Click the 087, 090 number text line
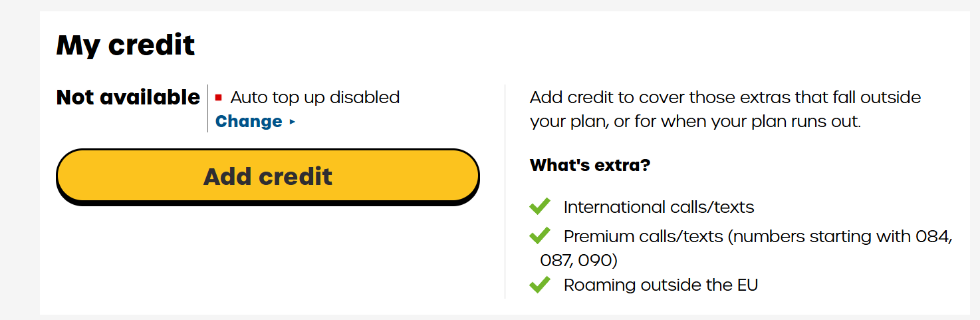 point(578,259)
